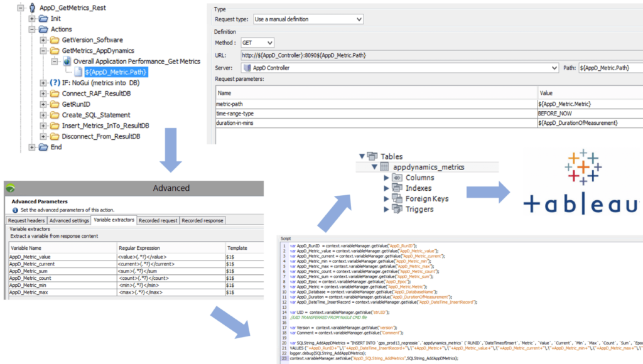
Task: Expand the Create_SQL_Statement node
Action: tap(43, 115)
